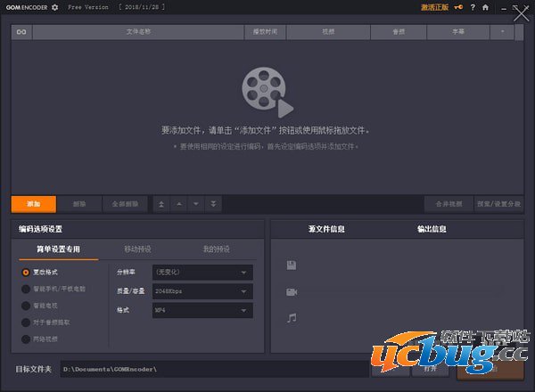Screen dimensions: 535x392
Task: Move selected file down one position
Action: (196, 204)
